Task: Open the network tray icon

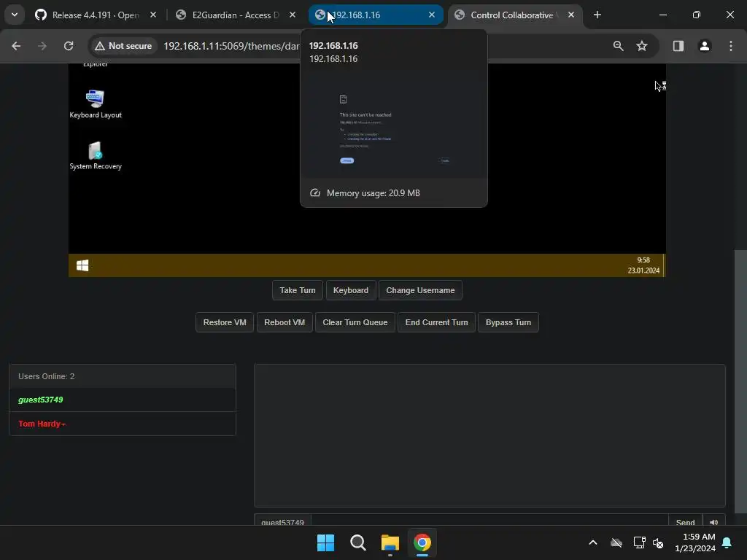Action: click(639, 542)
